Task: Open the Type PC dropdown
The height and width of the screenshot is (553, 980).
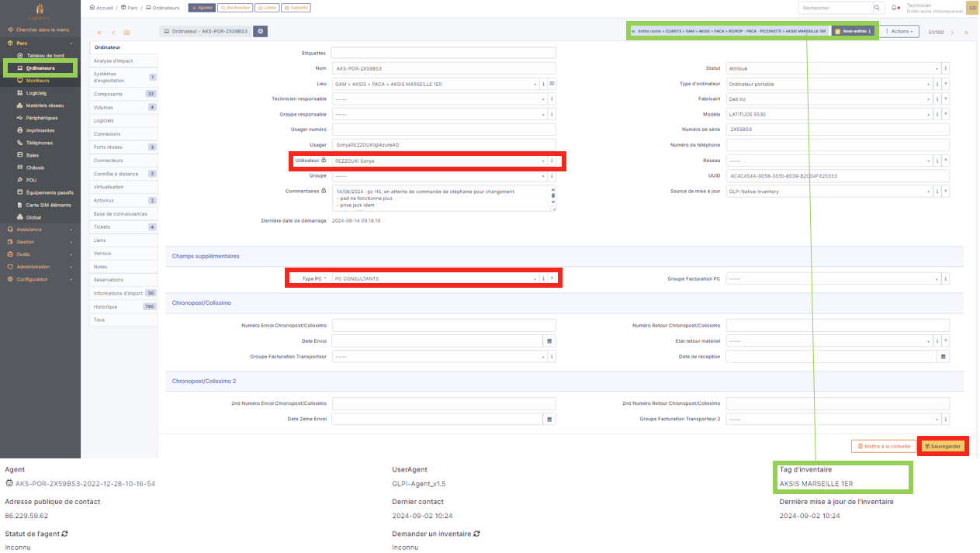Action: 435,278
